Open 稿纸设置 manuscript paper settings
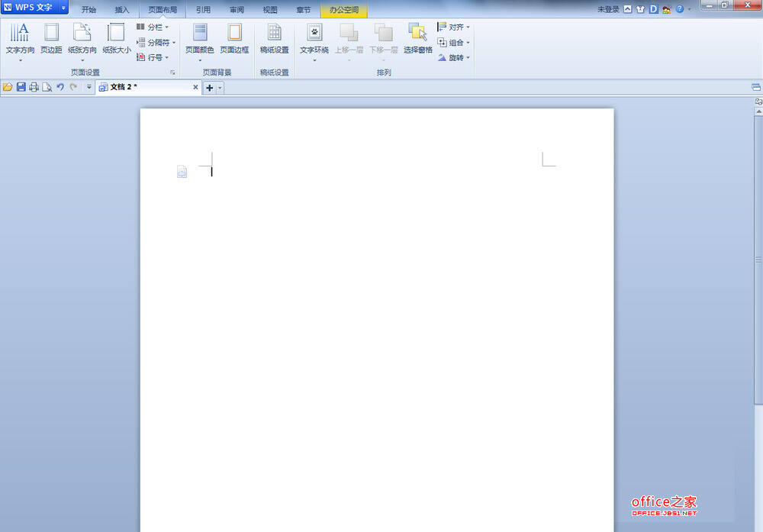Image resolution: width=763 pixels, height=532 pixels. point(275,39)
